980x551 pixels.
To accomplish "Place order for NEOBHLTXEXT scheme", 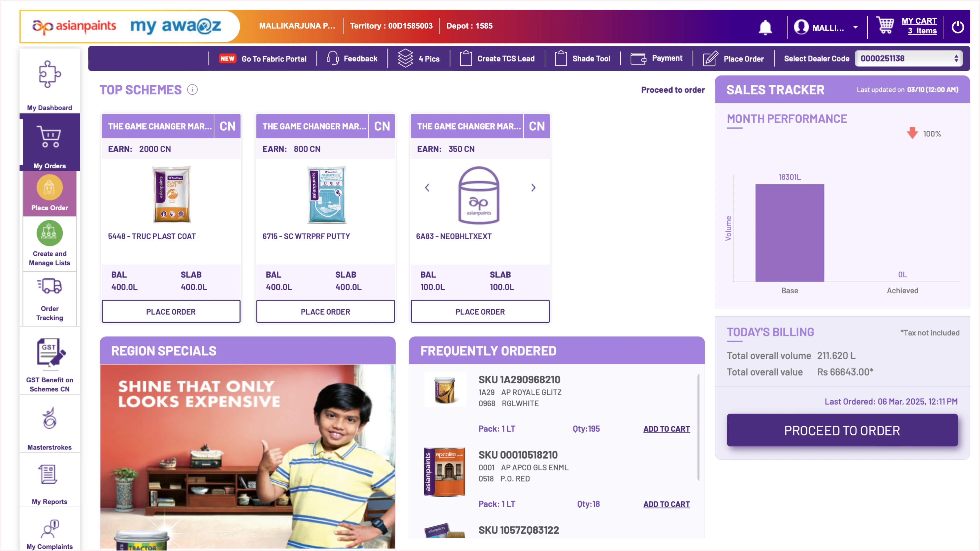I will [480, 311].
